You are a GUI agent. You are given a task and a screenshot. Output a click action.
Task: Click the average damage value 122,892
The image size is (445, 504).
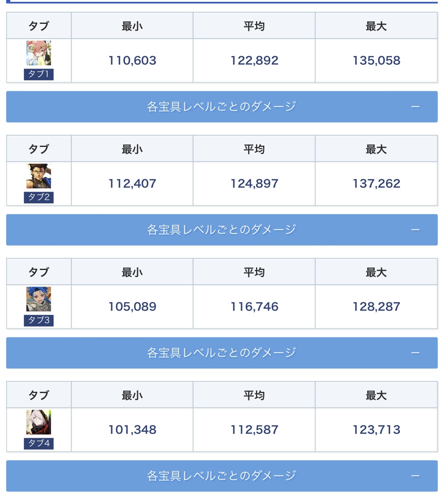coord(254,61)
